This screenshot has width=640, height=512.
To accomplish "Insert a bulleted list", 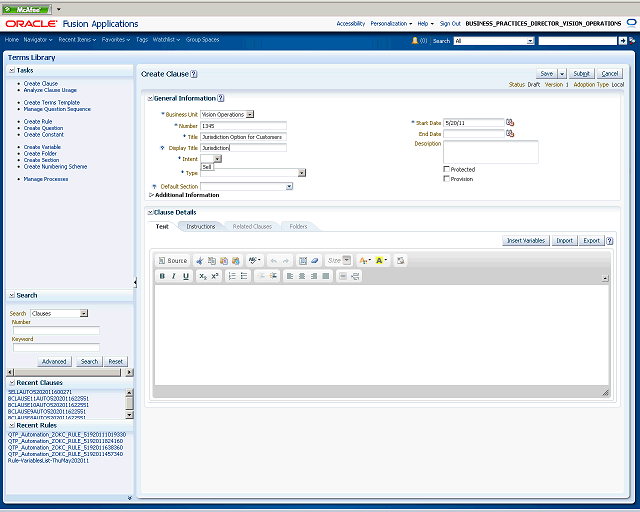I will tap(244, 276).
